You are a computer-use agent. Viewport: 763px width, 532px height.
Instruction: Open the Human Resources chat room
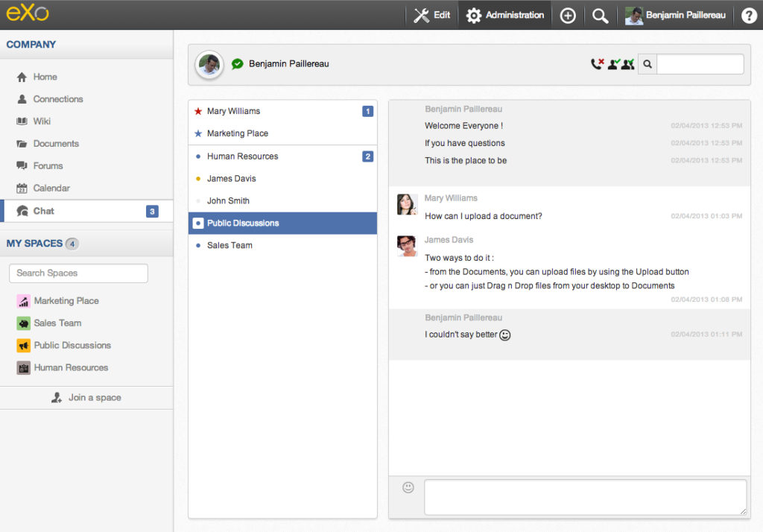click(x=242, y=156)
